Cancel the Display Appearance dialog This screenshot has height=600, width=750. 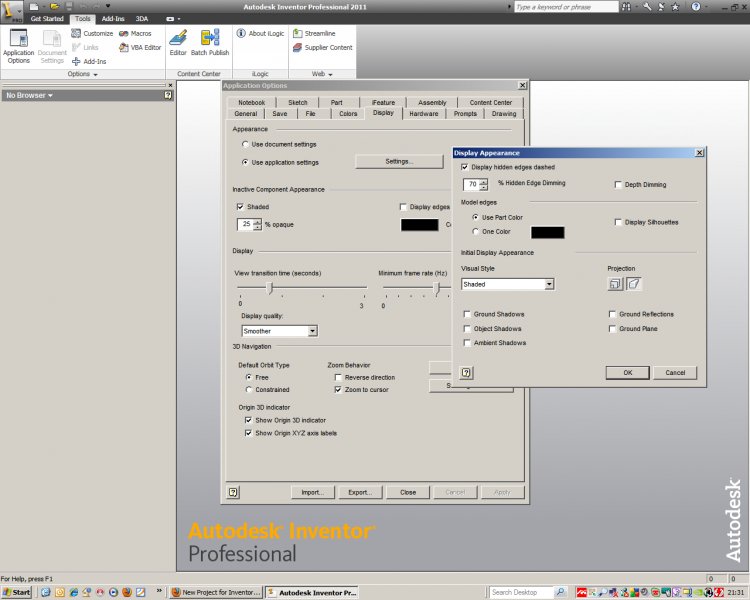(x=675, y=373)
